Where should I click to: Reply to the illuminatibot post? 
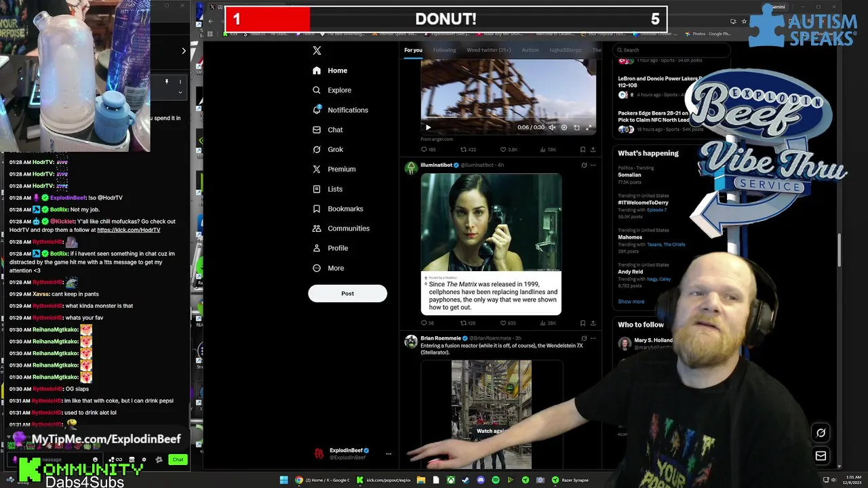coord(427,323)
